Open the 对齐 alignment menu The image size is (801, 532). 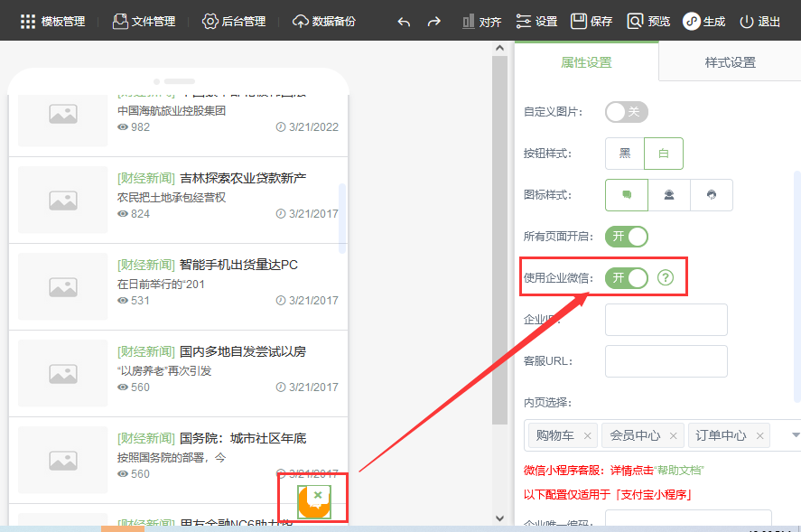pyautogui.click(x=480, y=21)
